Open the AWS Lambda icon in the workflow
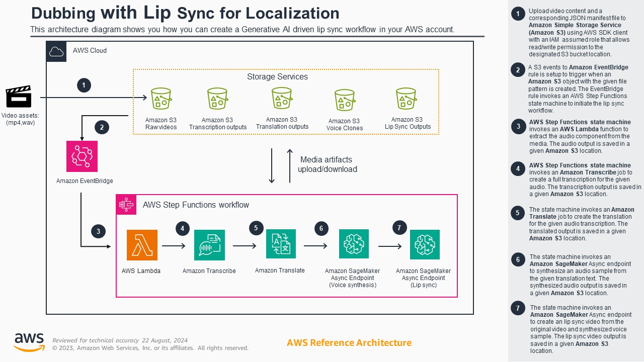 (142, 245)
